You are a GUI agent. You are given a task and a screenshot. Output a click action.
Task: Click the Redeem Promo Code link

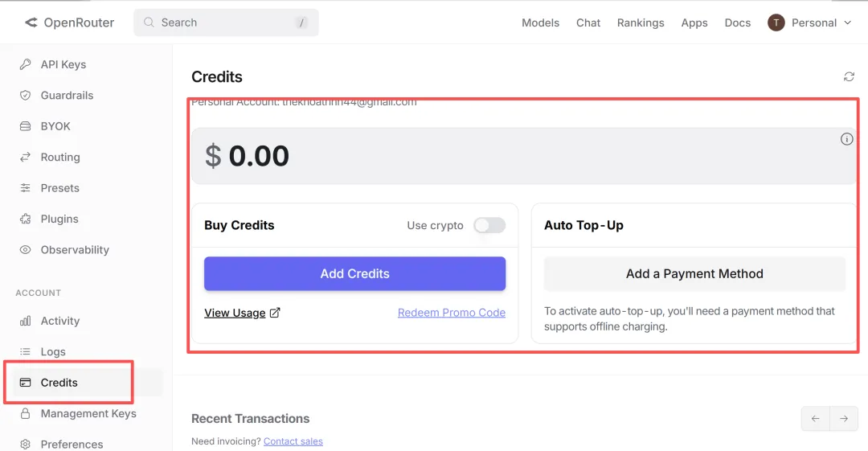click(x=451, y=313)
